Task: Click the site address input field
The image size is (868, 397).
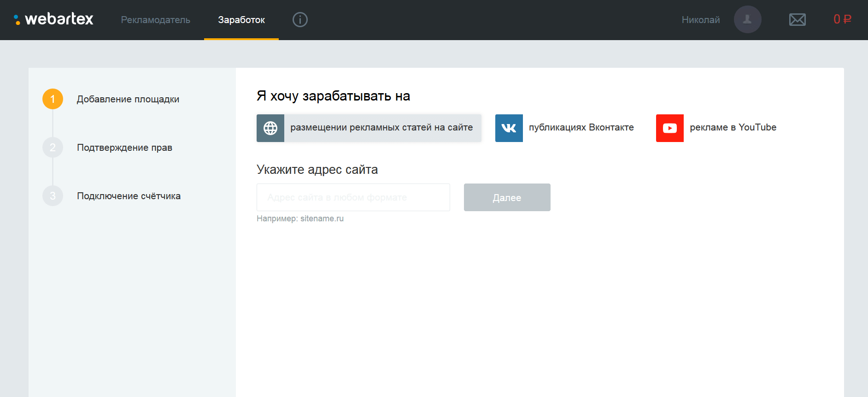Action: coord(353,197)
